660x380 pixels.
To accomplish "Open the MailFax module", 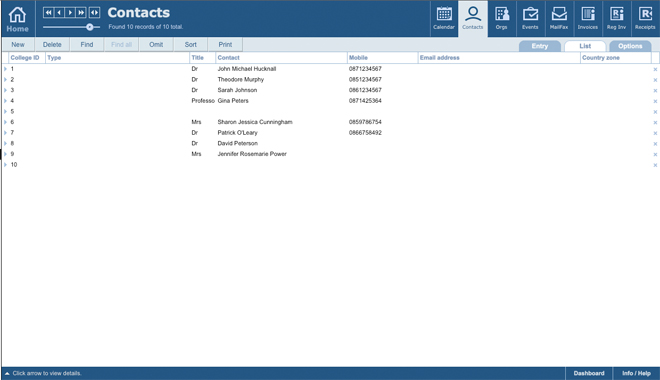I will tap(559, 19).
